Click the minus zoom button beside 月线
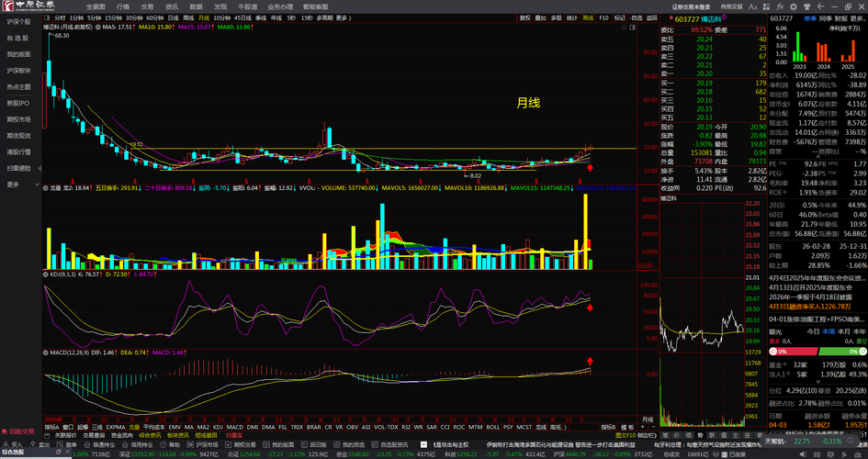Viewport: 868px width, 459px height. [654, 427]
